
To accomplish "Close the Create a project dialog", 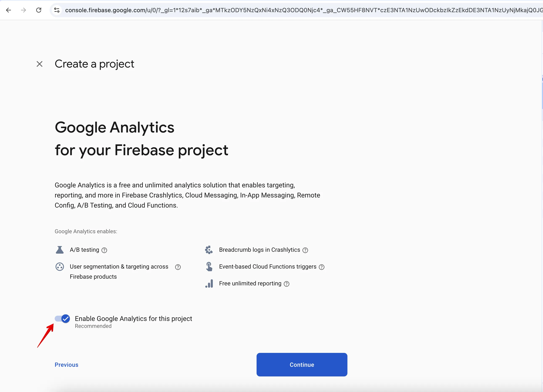I will pos(40,64).
